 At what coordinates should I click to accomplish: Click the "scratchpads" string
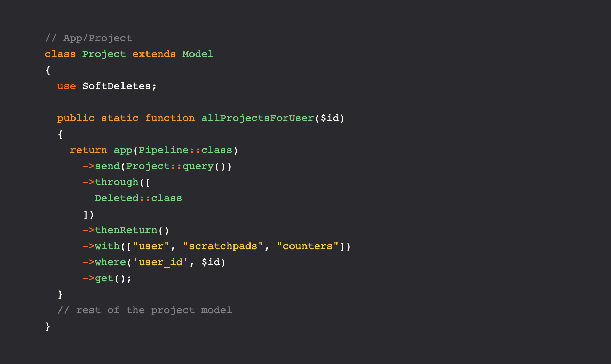tap(223, 246)
